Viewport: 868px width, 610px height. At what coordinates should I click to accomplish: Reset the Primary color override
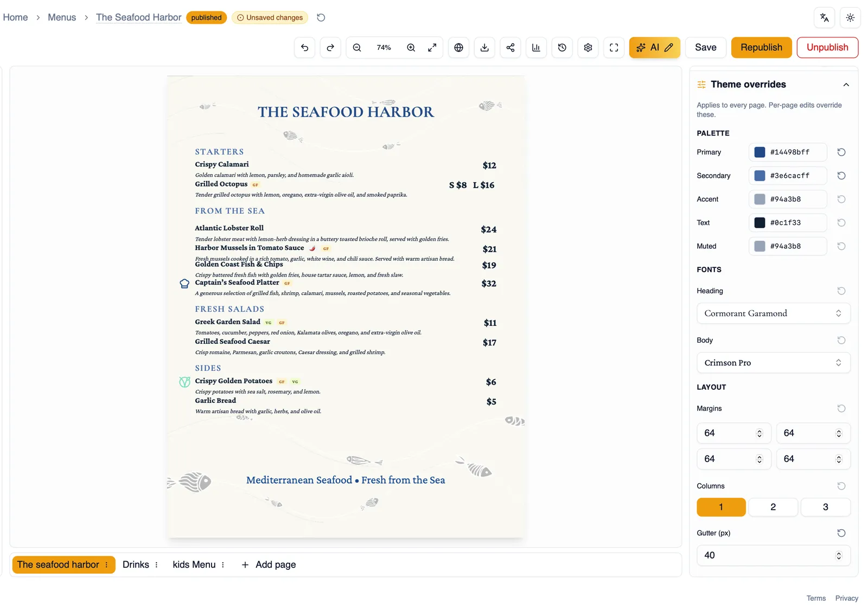(841, 152)
